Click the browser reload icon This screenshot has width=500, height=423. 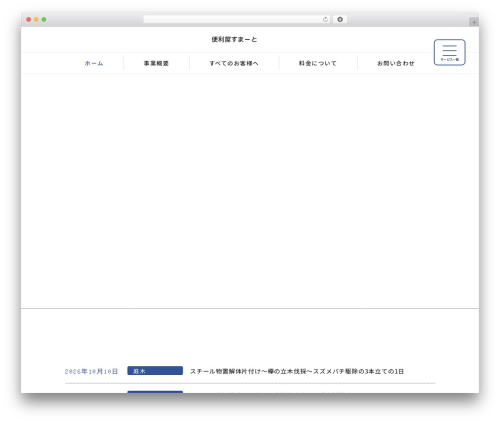325,19
